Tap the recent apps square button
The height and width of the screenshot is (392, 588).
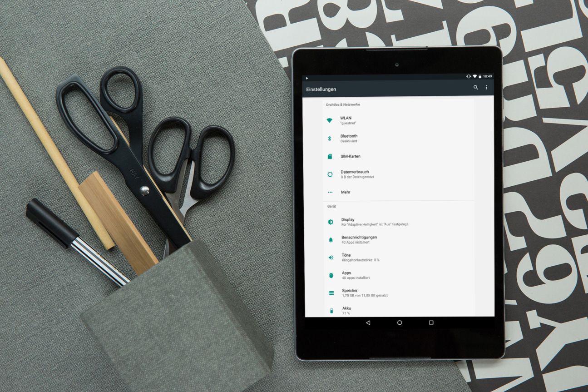pos(431,323)
